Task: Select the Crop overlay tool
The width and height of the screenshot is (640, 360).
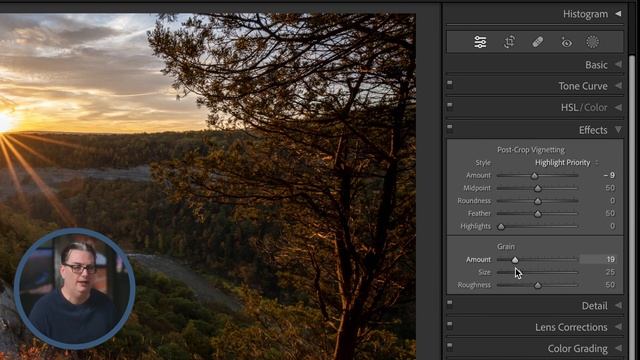Action: (x=509, y=42)
